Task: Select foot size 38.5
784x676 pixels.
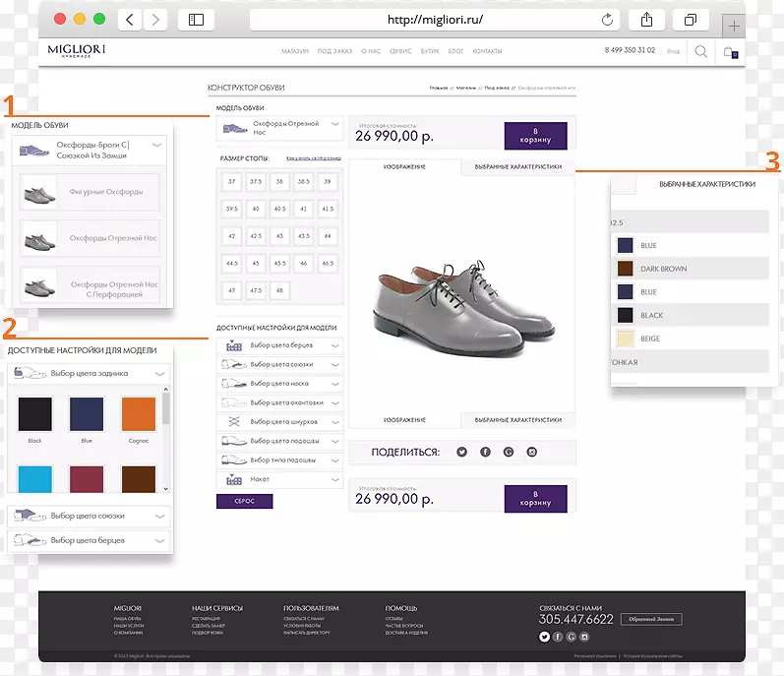Action: pos(304,181)
